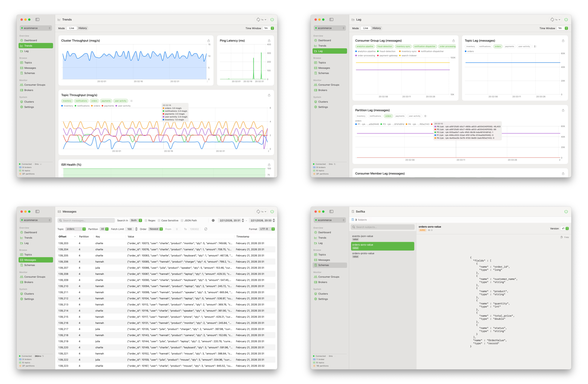Click the power icon in the Swifka window
The width and height of the screenshot is (588, 384).
coord(566,212)
